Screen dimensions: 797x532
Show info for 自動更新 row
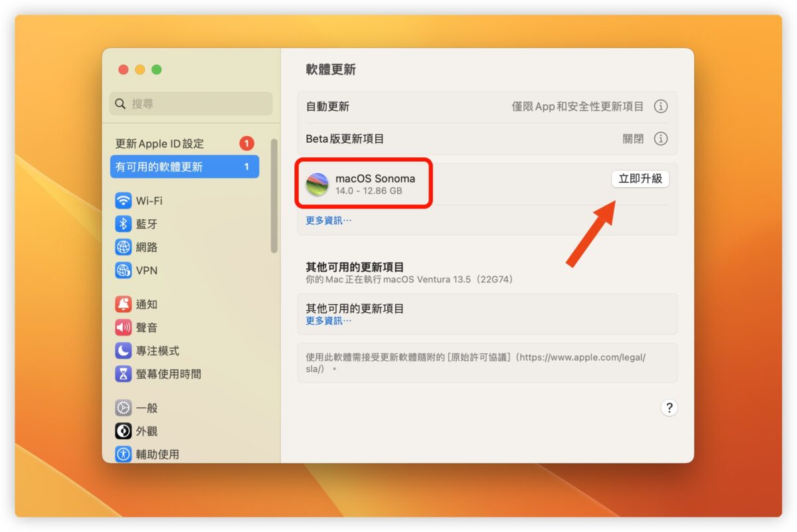[x=660, y=106]
